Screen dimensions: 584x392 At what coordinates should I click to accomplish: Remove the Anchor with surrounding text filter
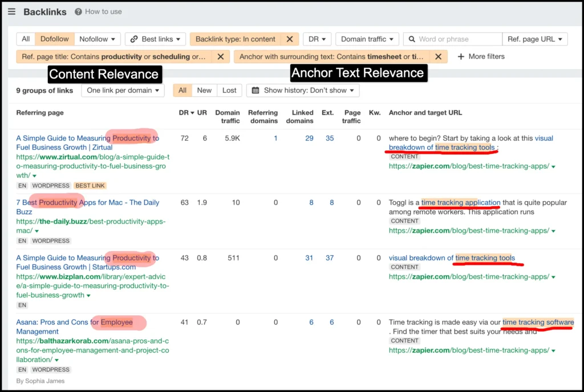[x=439, y=56]
